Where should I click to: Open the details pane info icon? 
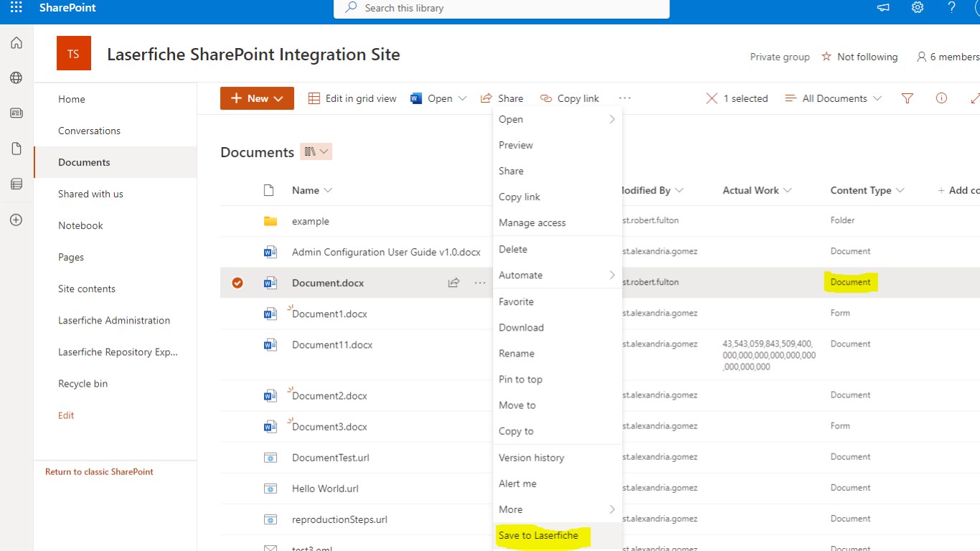tap(941, 98)
